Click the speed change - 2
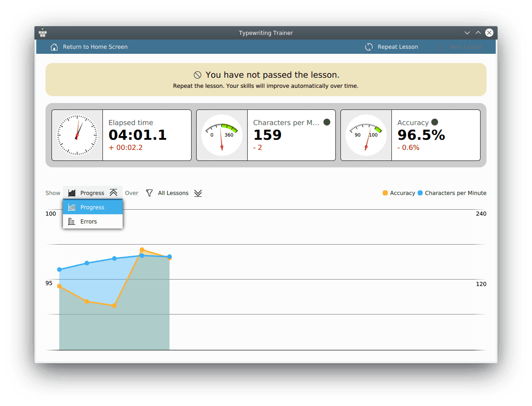The image size is (532, 406). [258, 148]
